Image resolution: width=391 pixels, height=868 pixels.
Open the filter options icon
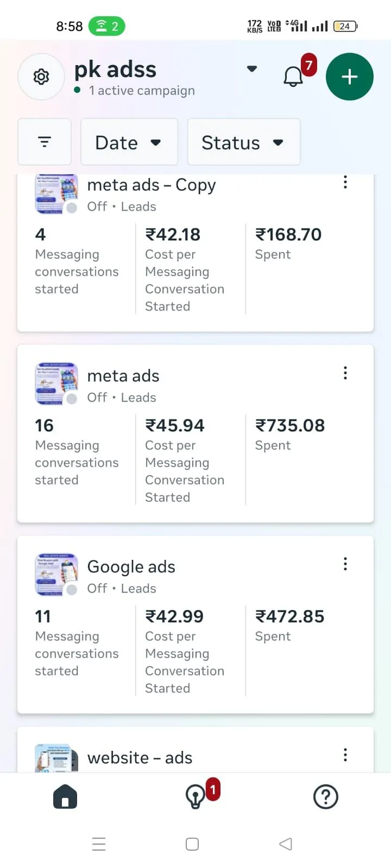45,142
